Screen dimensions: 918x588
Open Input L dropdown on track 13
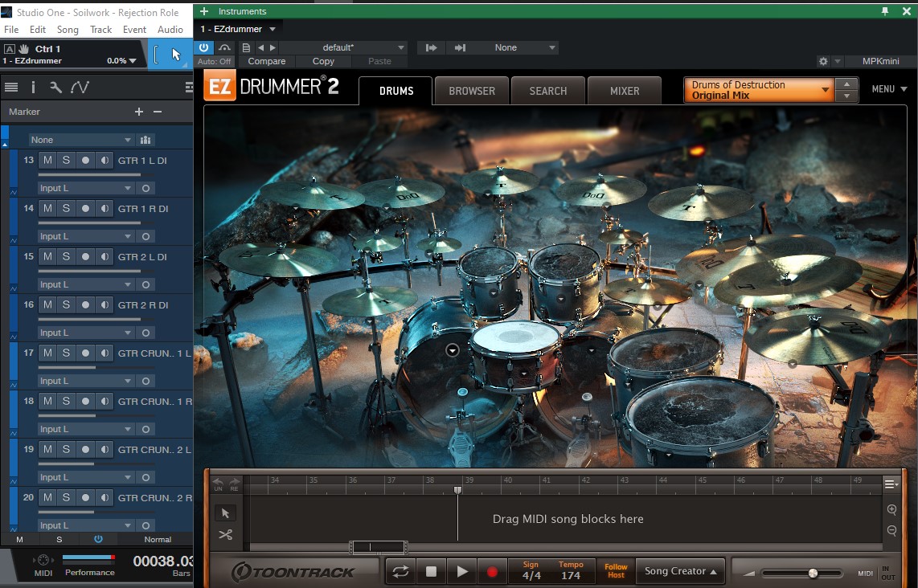click(86, 188)
